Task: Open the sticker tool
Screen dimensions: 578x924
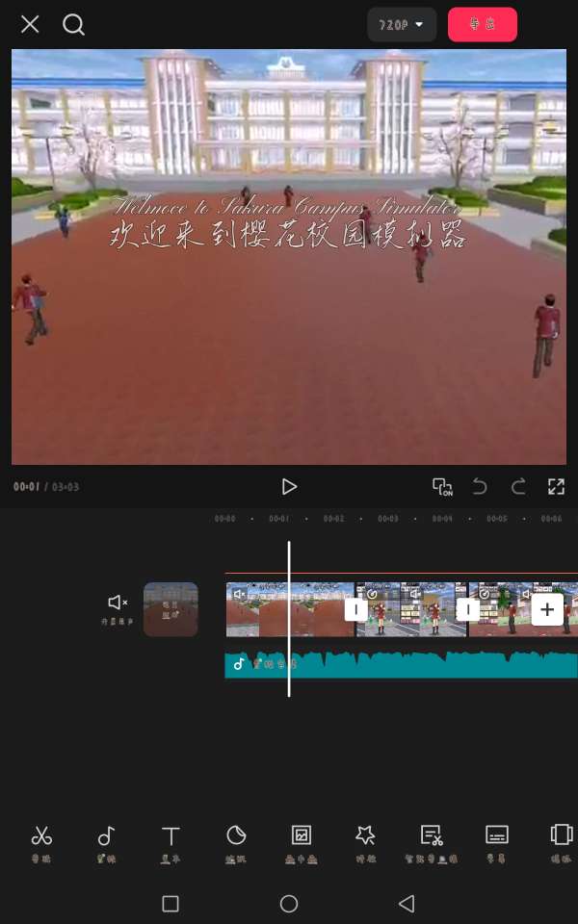Action: 236,843
